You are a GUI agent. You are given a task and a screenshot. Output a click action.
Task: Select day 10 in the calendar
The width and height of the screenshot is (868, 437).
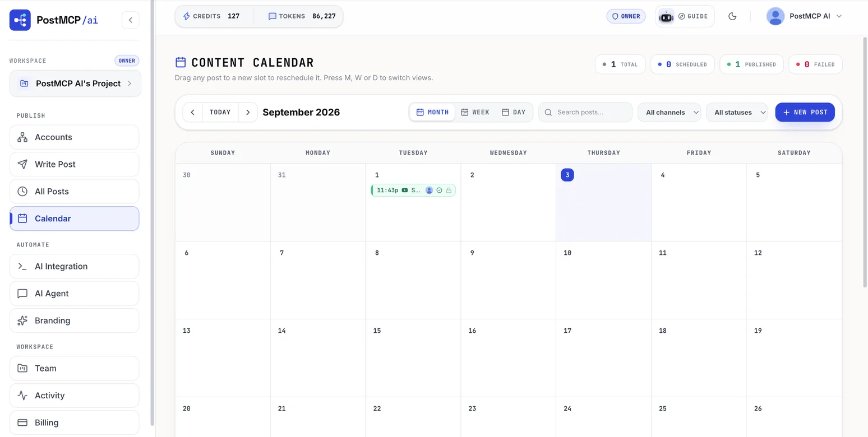click(603, 280)
